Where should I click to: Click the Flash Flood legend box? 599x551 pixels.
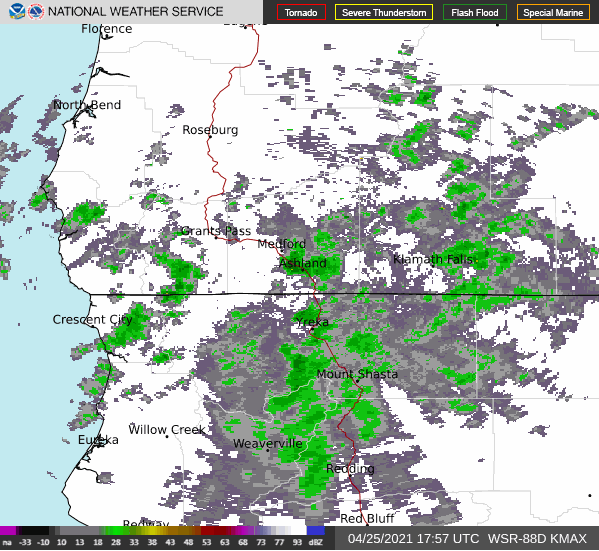point(475,13)
